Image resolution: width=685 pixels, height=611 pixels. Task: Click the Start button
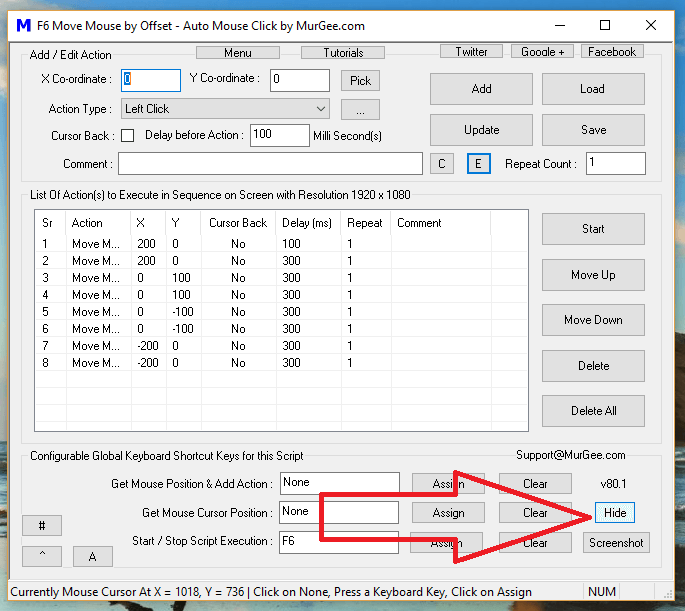[x=593, y=229]
